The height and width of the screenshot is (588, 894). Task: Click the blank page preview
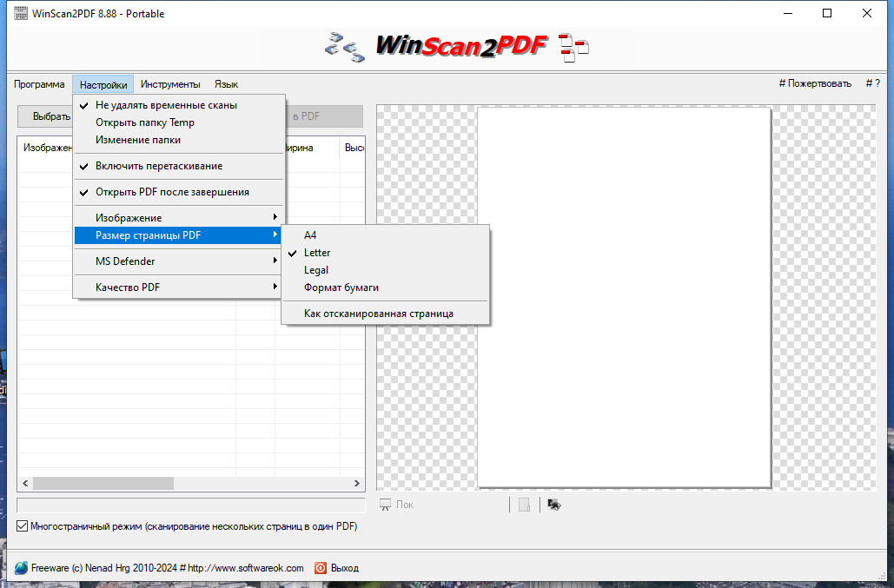coord(625,297)
